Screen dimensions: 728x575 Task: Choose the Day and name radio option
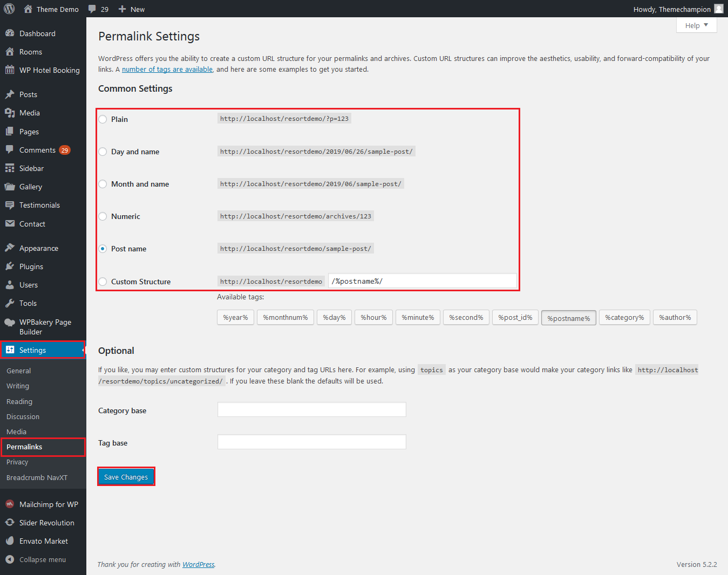[x=103, y=152]
